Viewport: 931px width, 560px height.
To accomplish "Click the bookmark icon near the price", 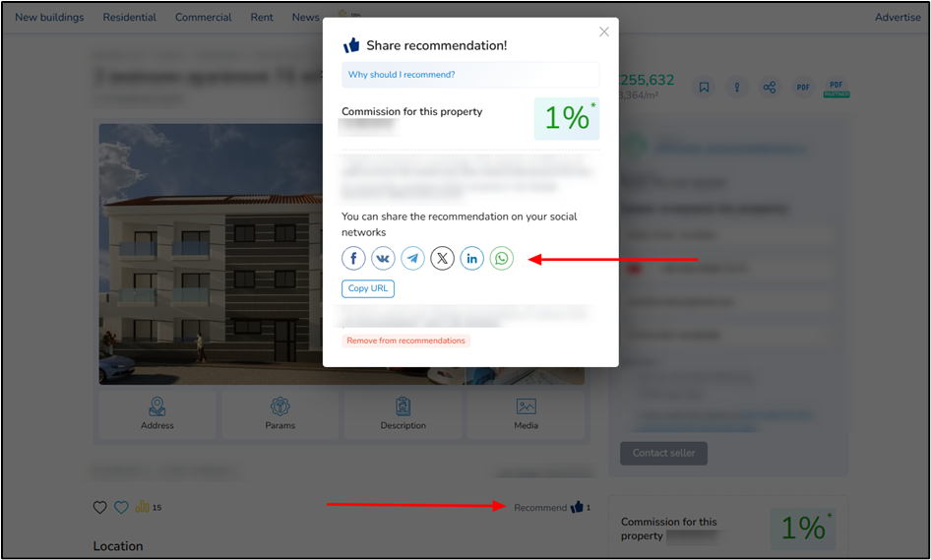I will click(x=705, y=88).
